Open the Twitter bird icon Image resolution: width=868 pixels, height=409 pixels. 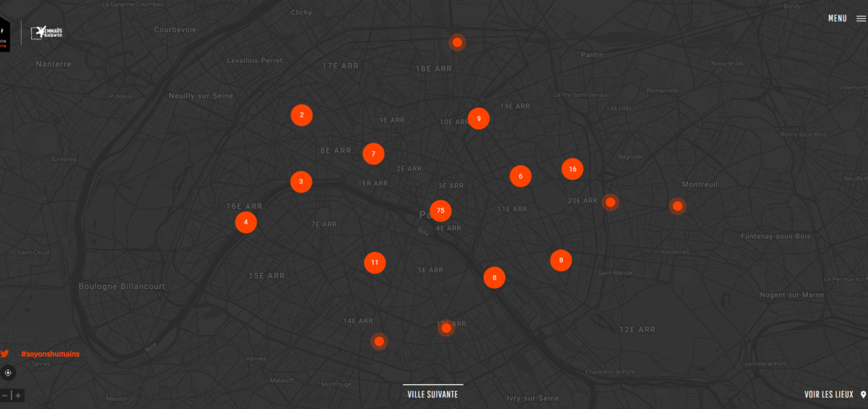pyautogui.click(x=4, y=354)
